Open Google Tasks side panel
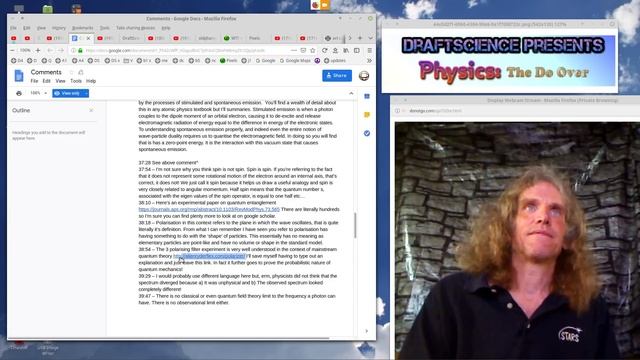Viewport: 640px width, 360px height. 367,133
